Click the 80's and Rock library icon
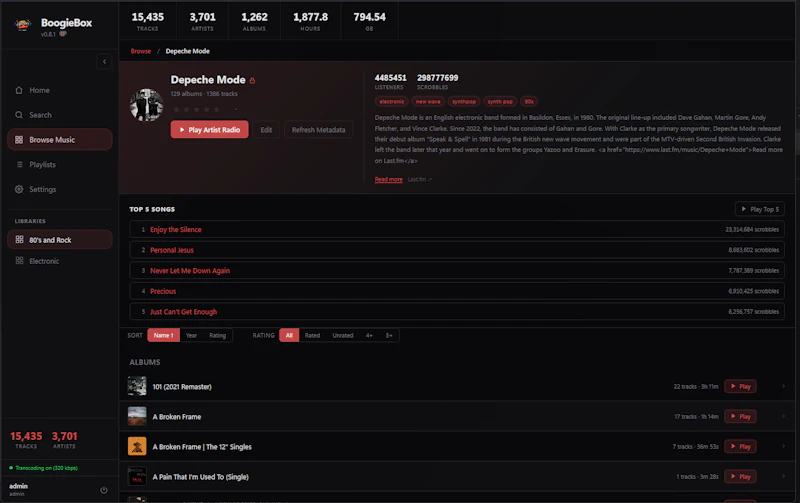 [19, 240]
